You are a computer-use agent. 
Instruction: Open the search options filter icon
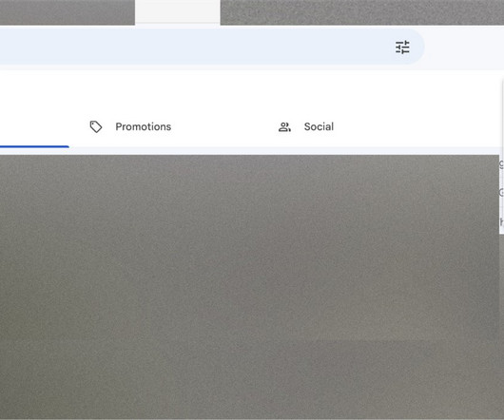pos(402,48)
